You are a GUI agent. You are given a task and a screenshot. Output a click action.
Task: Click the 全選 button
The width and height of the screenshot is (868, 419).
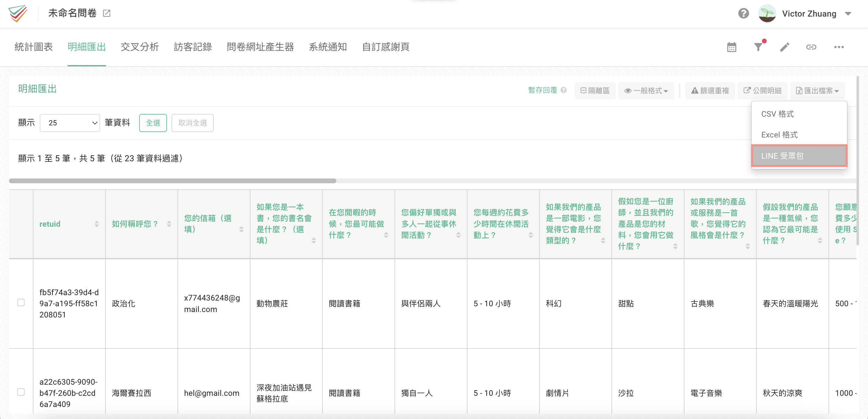(153, 123)
